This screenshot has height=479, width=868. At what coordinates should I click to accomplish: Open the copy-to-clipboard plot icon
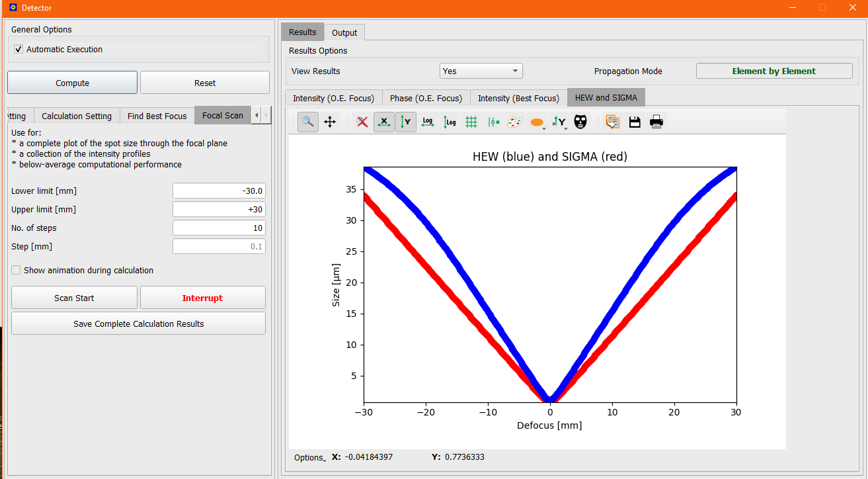(612, 122)
